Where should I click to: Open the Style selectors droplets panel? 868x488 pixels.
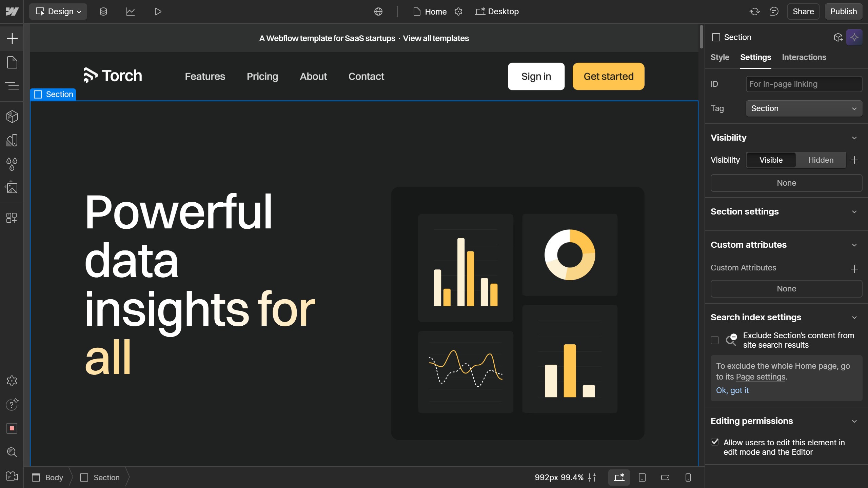[x=12, y=164]
